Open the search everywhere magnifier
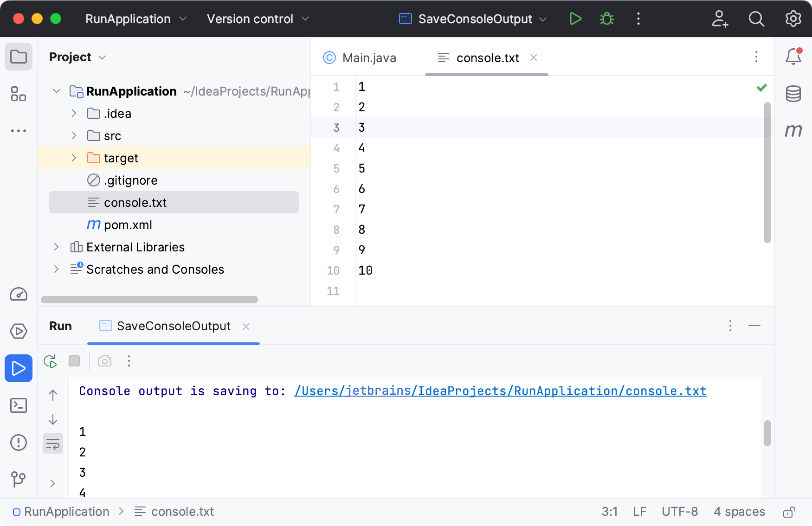812x526 pixels. tap(756, 19)
